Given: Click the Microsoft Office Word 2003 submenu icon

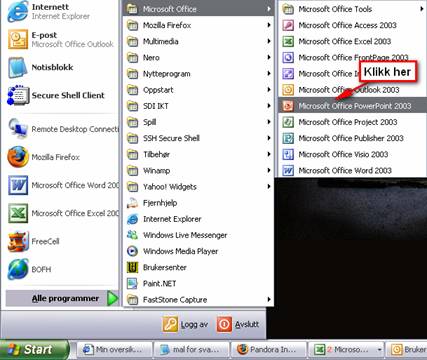Looking at the screenshot, I should [288, 171].
